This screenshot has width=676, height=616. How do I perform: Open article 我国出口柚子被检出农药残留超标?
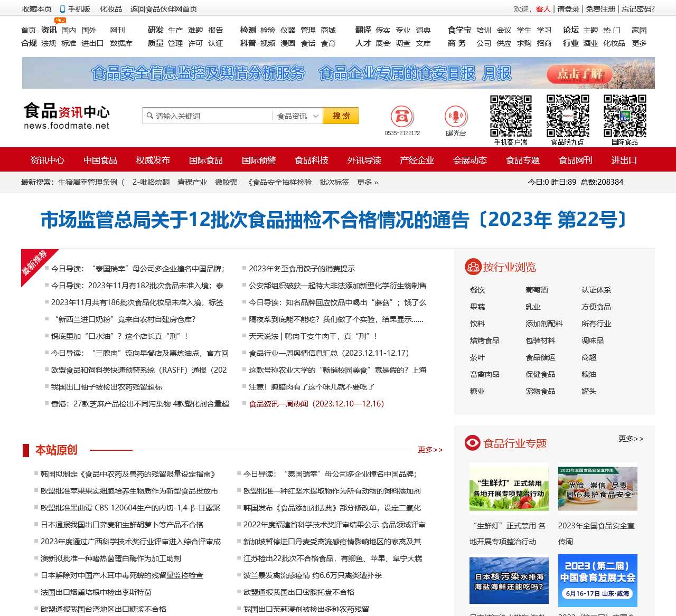tap(107, 387)
